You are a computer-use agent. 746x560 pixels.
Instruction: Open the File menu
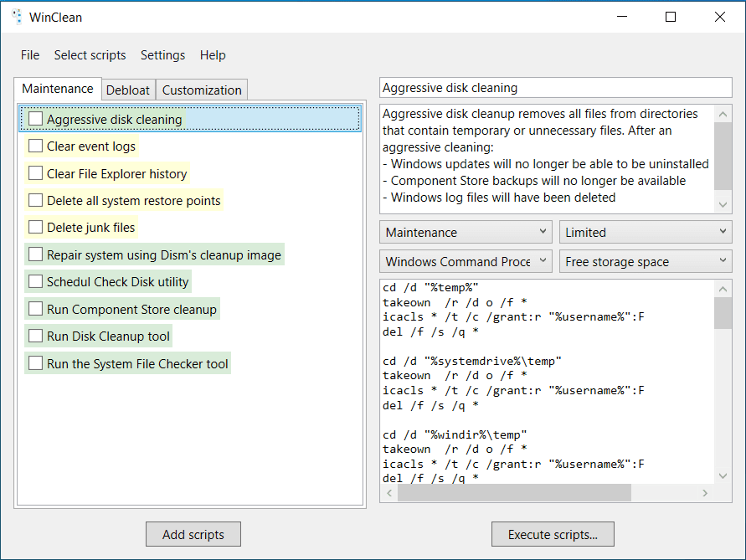point(30,55)
